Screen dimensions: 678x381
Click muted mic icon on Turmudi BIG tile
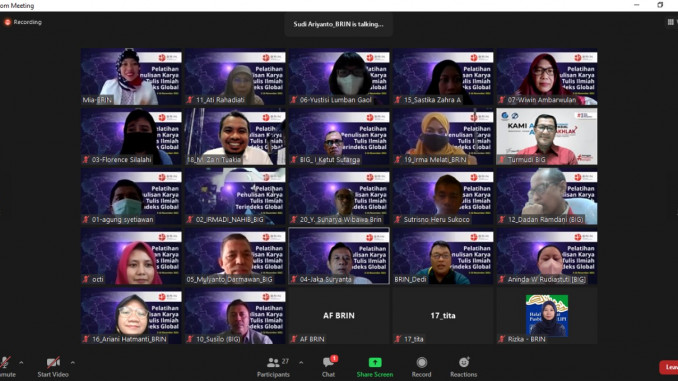[502, 160]
